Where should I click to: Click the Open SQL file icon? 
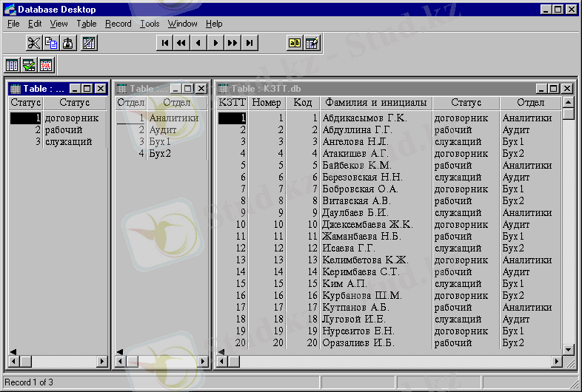coord(46,65)
